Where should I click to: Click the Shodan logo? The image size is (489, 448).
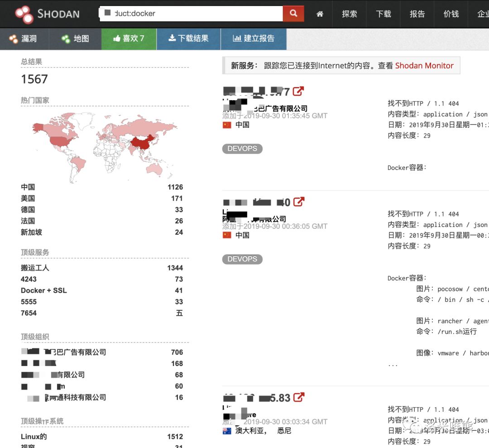pos(47,14)
